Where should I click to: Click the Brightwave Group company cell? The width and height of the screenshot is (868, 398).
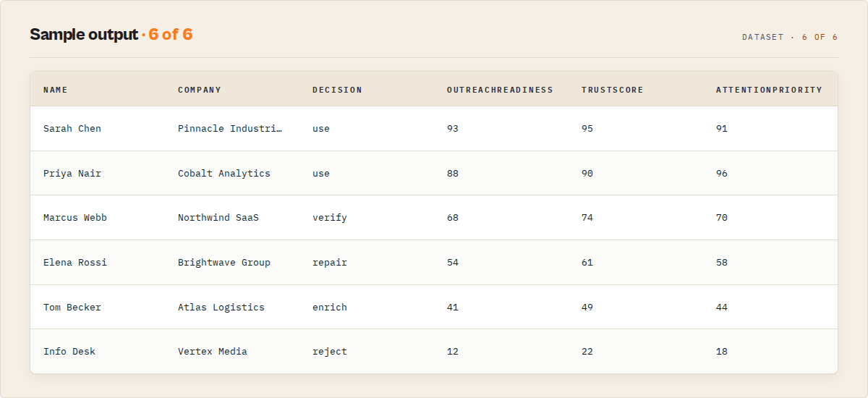click(x=224, y=263)
